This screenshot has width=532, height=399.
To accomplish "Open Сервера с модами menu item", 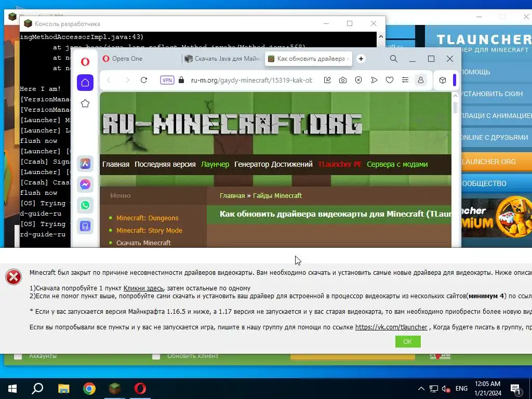I will coord(397,164).
